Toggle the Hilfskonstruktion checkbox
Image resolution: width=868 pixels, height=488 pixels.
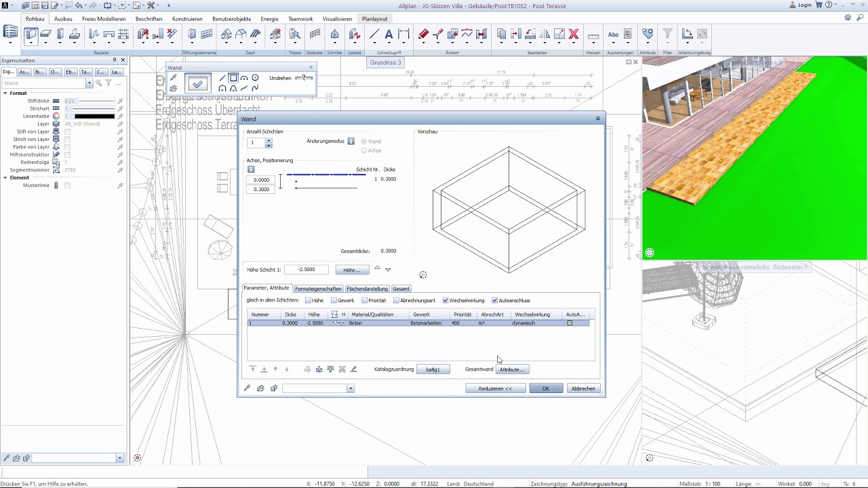click(67, 155)
